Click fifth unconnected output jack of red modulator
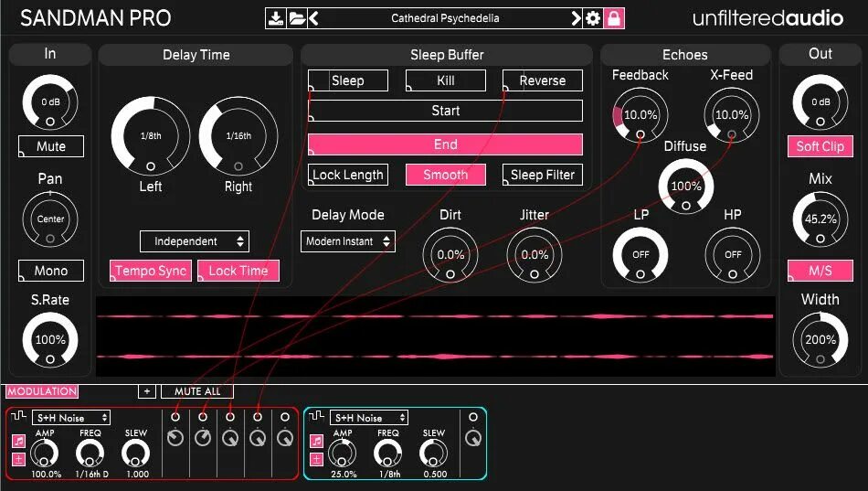The height and width of the screenshot is (491, 868). point(285,417)
